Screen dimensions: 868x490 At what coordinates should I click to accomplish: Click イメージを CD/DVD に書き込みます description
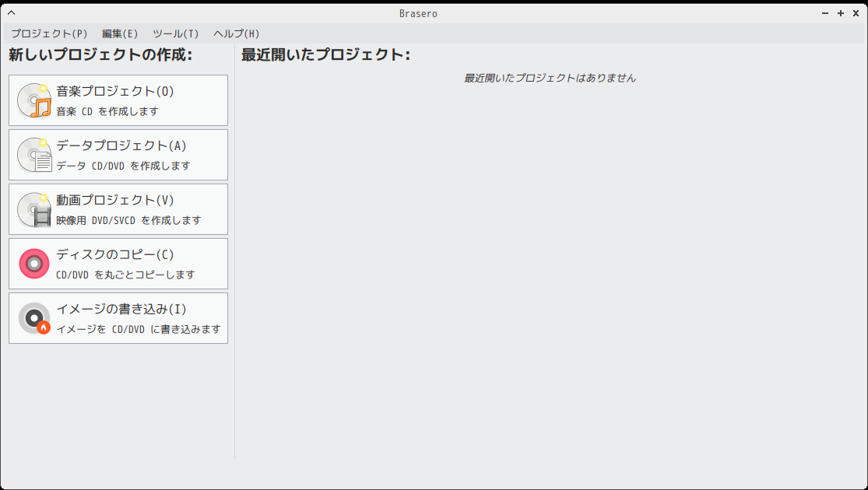pos(139,329)
